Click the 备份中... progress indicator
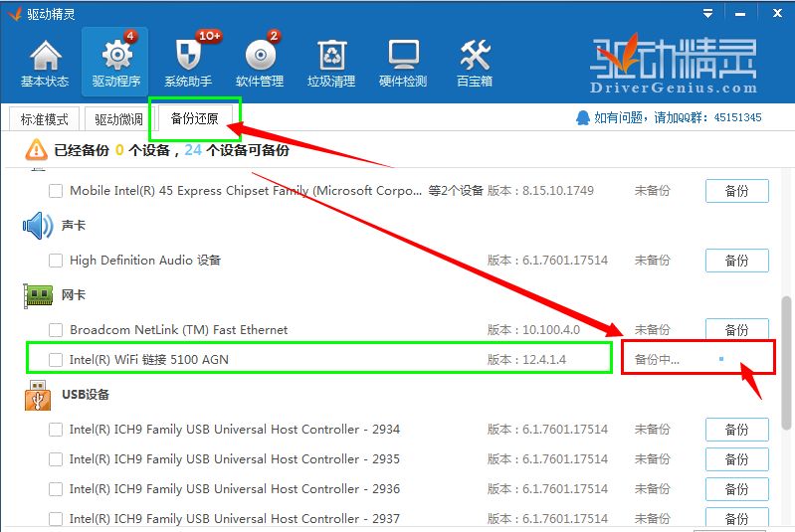 pos(657,360)
